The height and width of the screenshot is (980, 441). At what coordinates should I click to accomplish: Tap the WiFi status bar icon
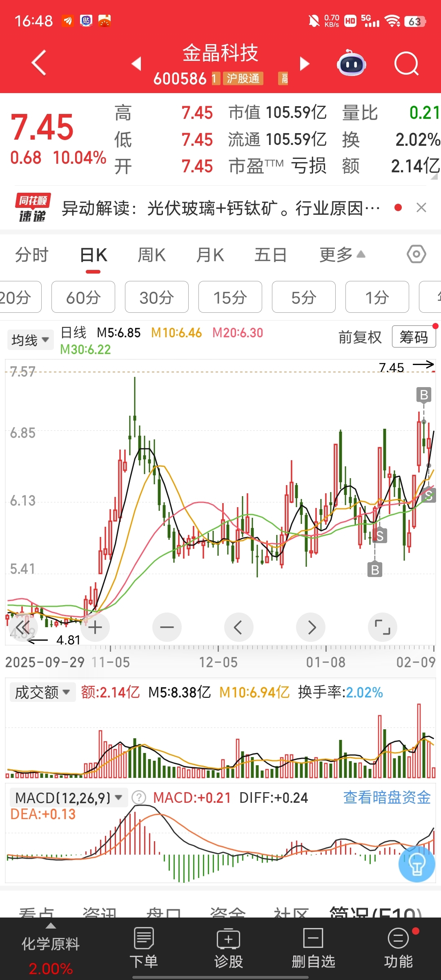[393, 21]
